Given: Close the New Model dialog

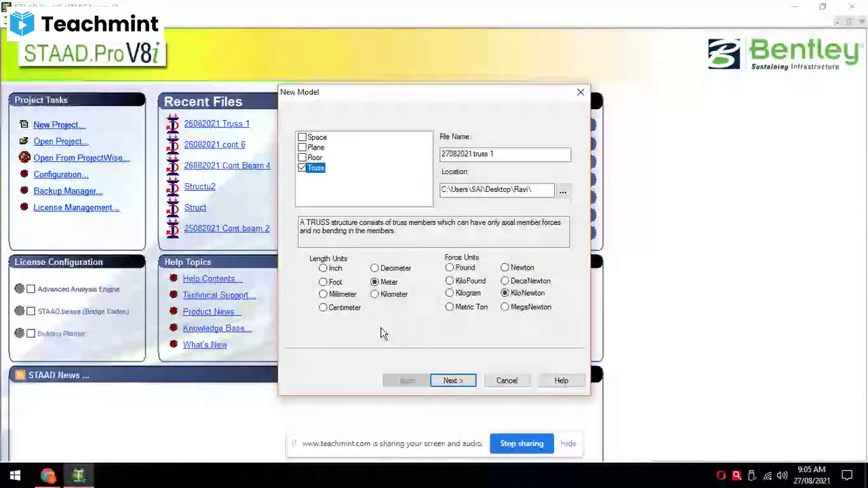Looking at the screenshot, I should coord(580,92).
